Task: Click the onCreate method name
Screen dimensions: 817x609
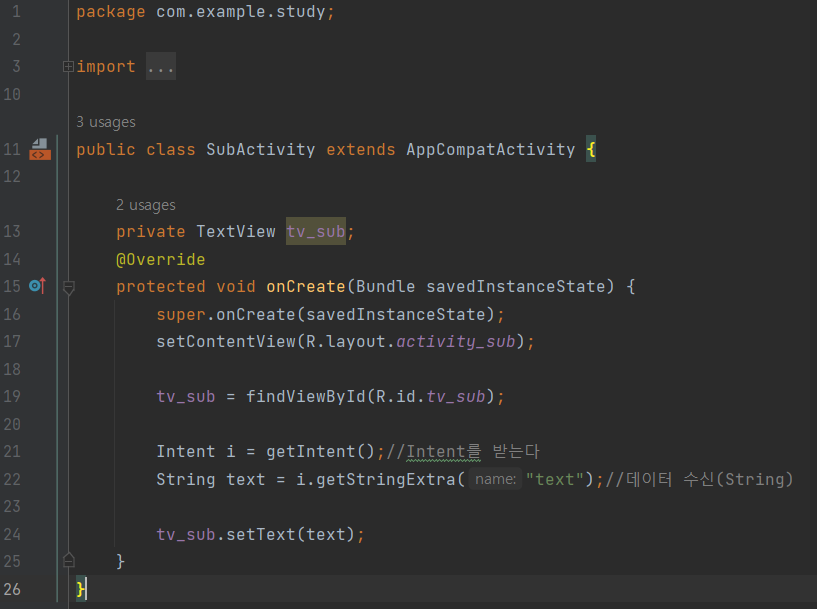Action: click(x=306, y=287)
